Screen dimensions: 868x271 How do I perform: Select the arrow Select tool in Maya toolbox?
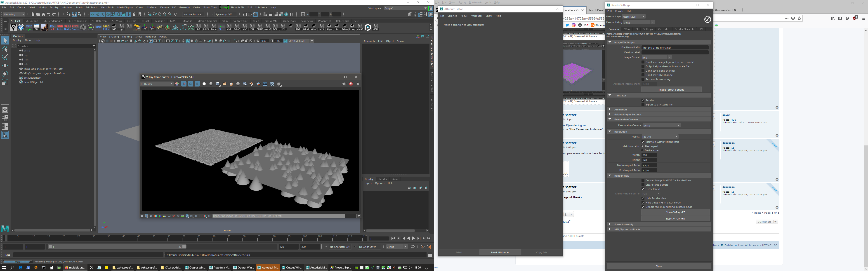(x=5, y=41)
